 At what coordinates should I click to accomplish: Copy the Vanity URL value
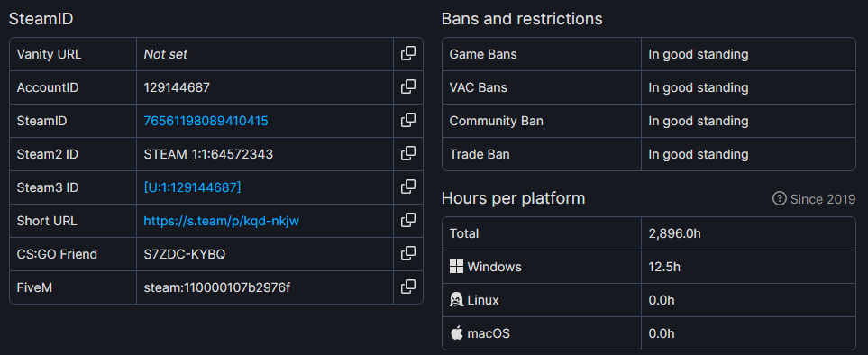(408, 54)
